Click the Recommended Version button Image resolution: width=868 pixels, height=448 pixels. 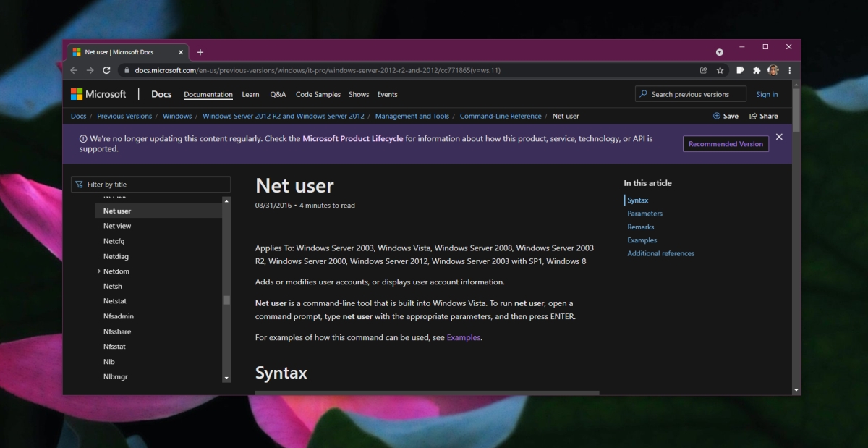(726, 144)
